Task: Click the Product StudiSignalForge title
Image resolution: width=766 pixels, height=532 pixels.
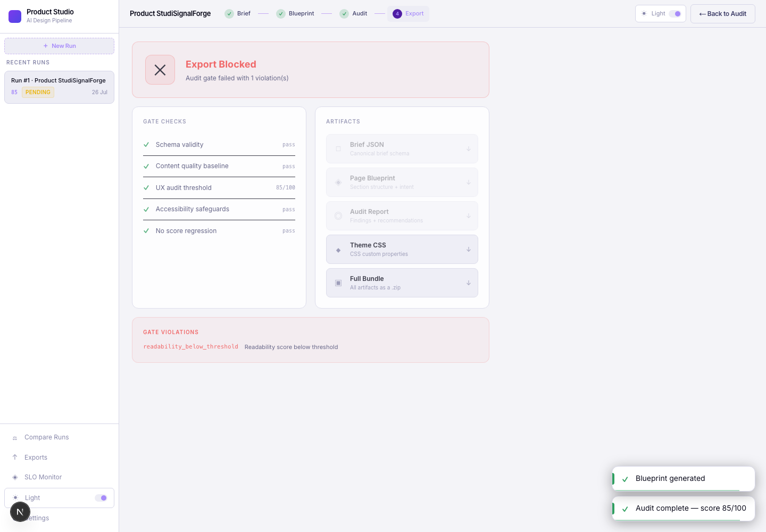Action: pos(170,14)
